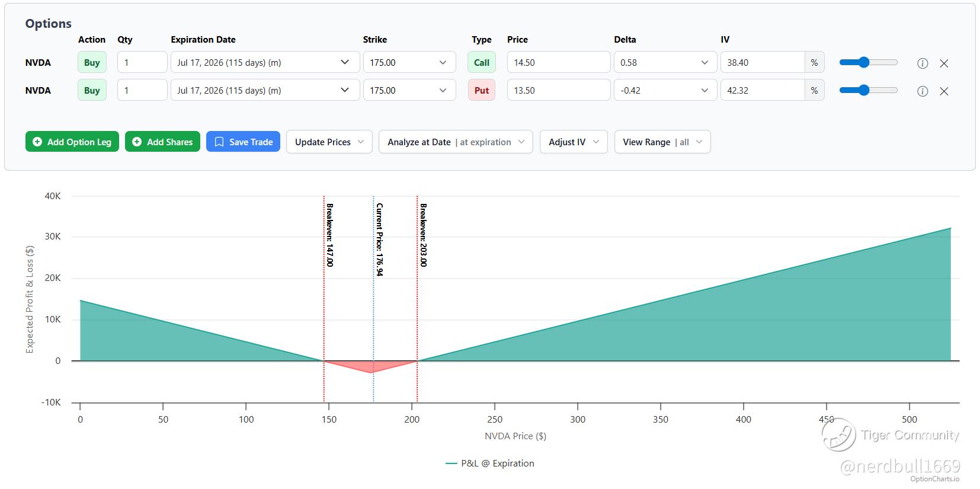Screen dimensions: 980x489
Task: Click the Expiration Date column header
Action: tap(203, 40)
